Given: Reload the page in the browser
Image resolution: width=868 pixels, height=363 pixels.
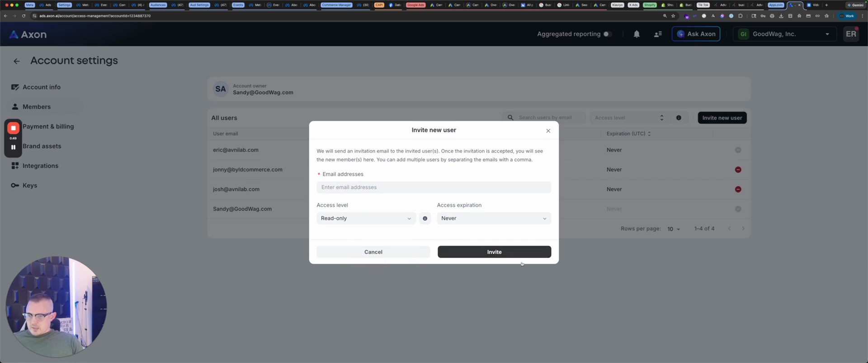Looking at the screenshot, I should pyautogui.click(x=24, y=16).
